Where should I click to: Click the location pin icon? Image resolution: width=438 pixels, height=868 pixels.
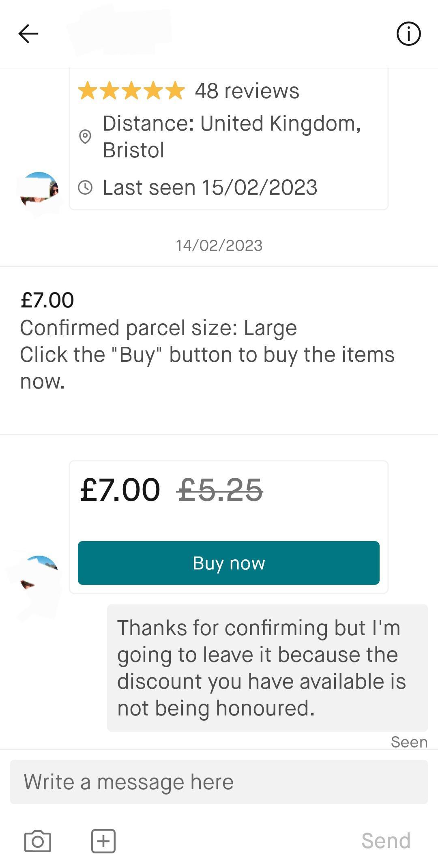click(85, 137)
